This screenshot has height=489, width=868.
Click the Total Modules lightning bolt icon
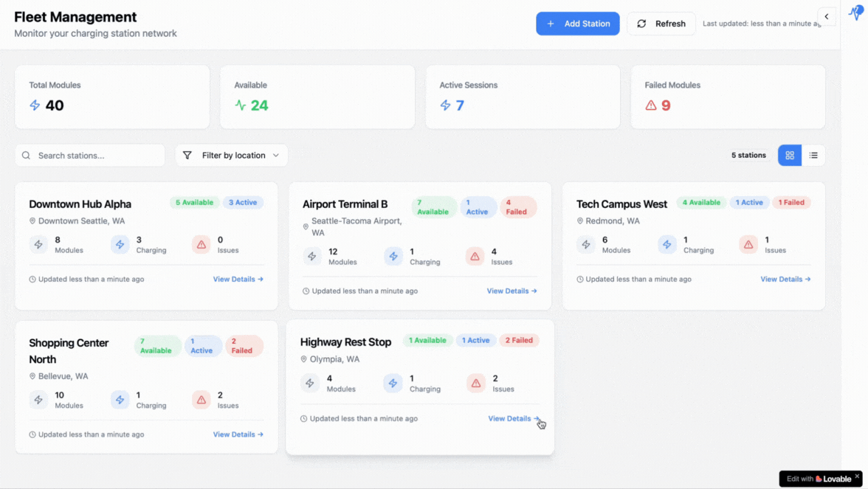pyautogui.click(x=35, y=105)
